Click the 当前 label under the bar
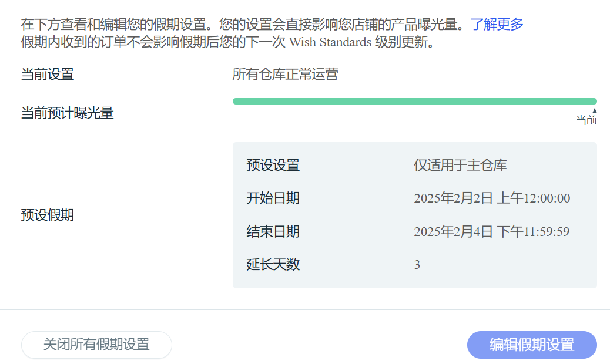 [x=586, y=120]
